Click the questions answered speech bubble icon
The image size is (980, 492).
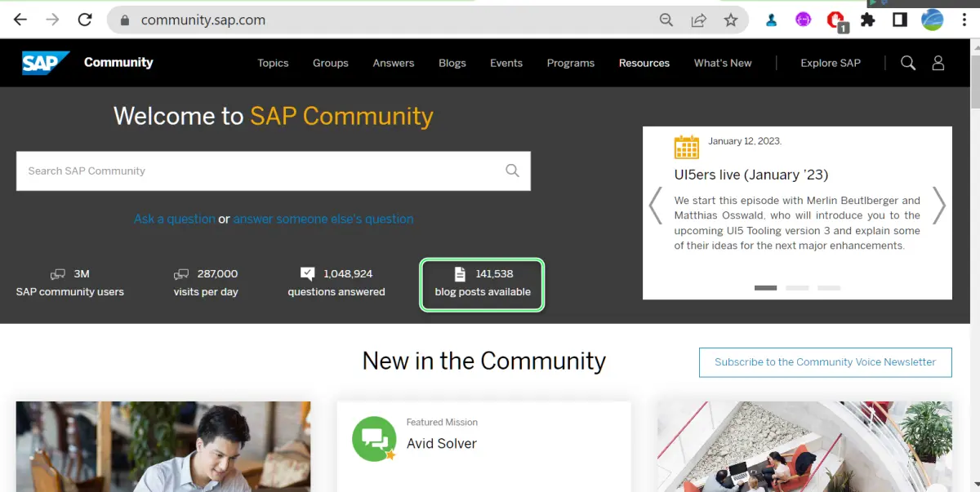point(308,273)
